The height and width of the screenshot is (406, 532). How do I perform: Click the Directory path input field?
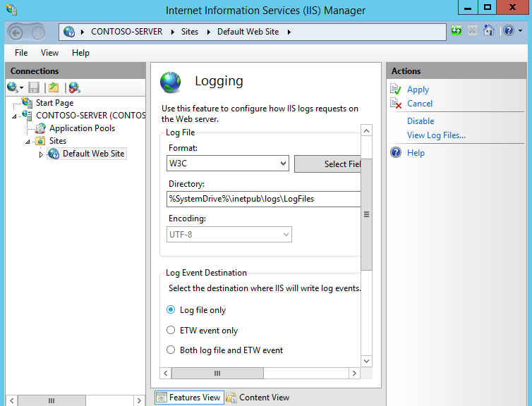[264, 199]
